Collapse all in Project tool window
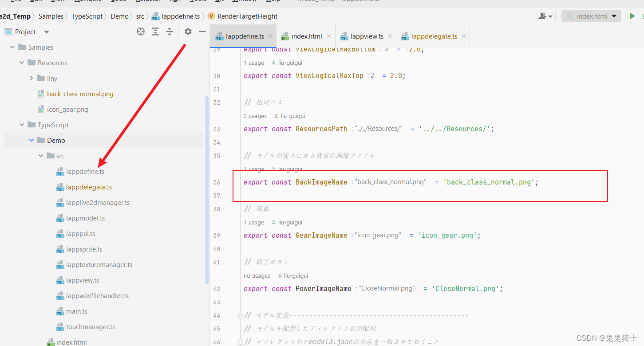Image resolution: width=644 pixels, height=346 pixels. (x=170, y=31)
